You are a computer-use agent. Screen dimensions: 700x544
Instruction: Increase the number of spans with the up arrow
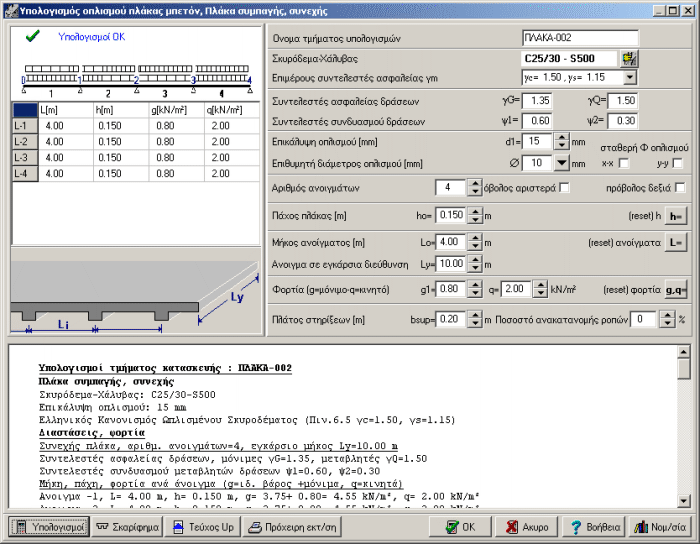pos(477,183)
